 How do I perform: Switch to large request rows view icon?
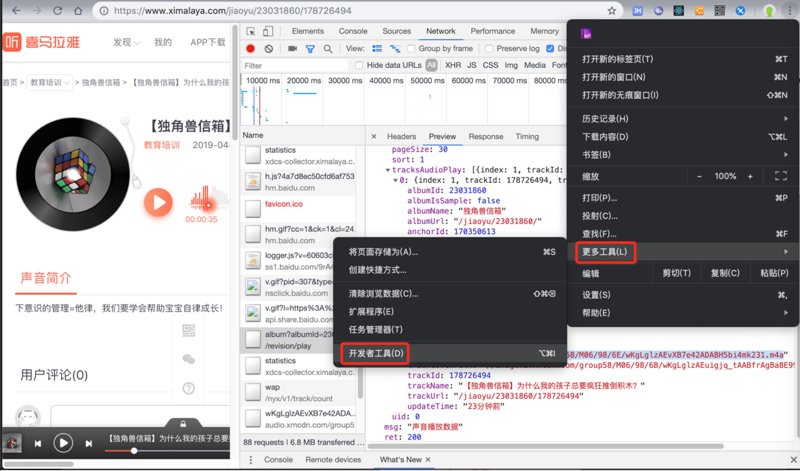point(377,49)
